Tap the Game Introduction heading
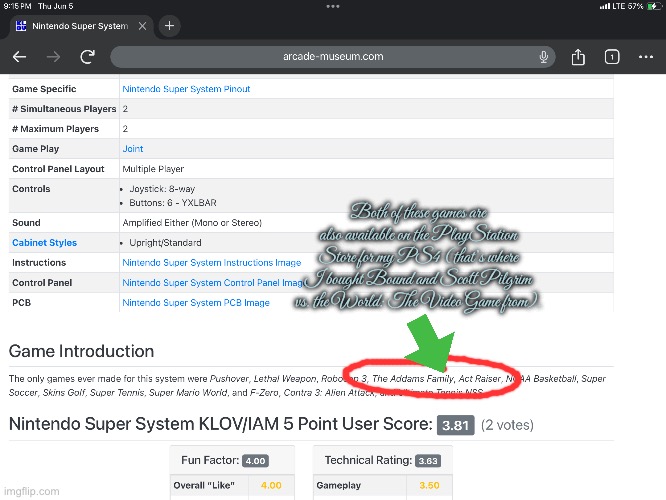This screenshot has width=666, height=500. [x=81, y=351]
